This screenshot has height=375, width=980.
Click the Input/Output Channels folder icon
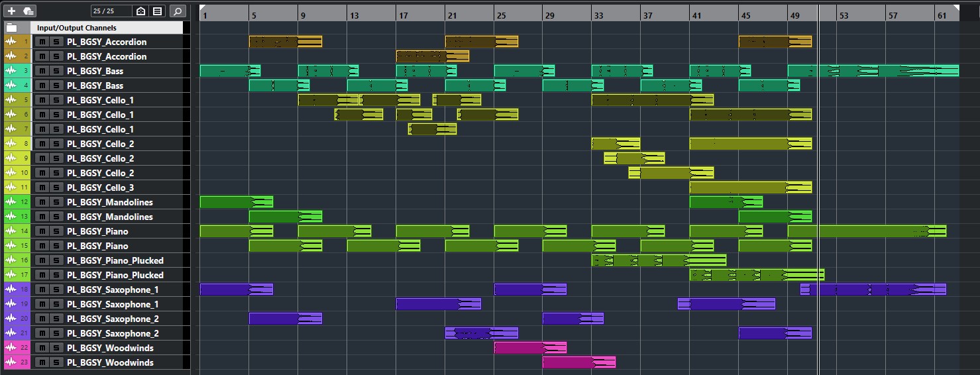pyautogui.click(x=11, y=28)
